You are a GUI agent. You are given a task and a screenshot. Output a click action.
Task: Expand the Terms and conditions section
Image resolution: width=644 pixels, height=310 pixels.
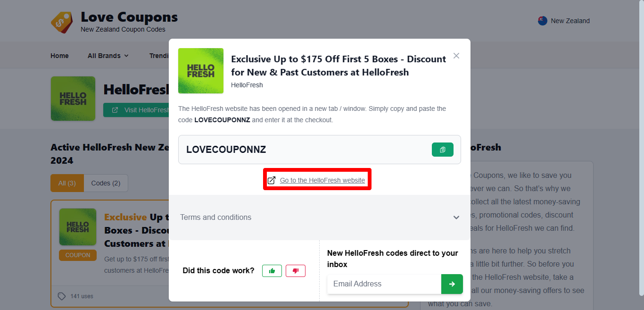point(216,218)
